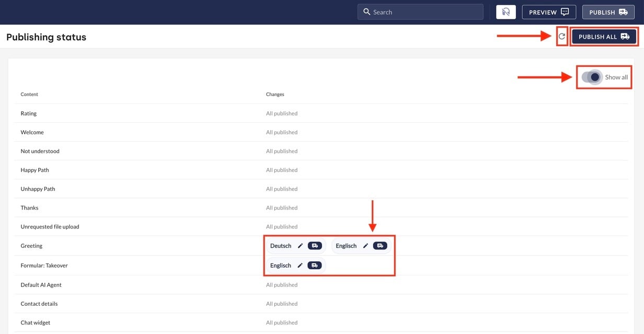Open the Happy Path content row
Screen dimensions: 644x334
34,170
